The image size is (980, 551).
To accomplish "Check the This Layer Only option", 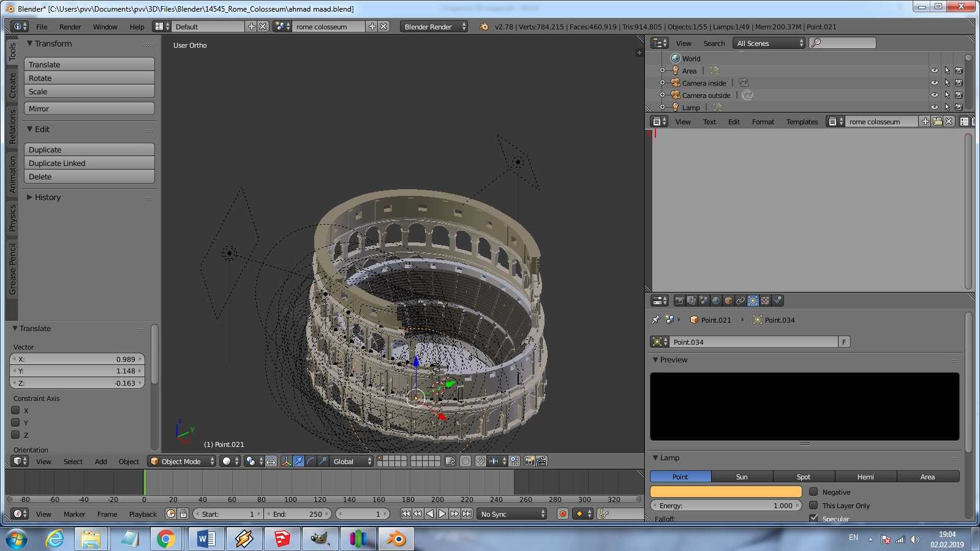I will click(813, 505).
